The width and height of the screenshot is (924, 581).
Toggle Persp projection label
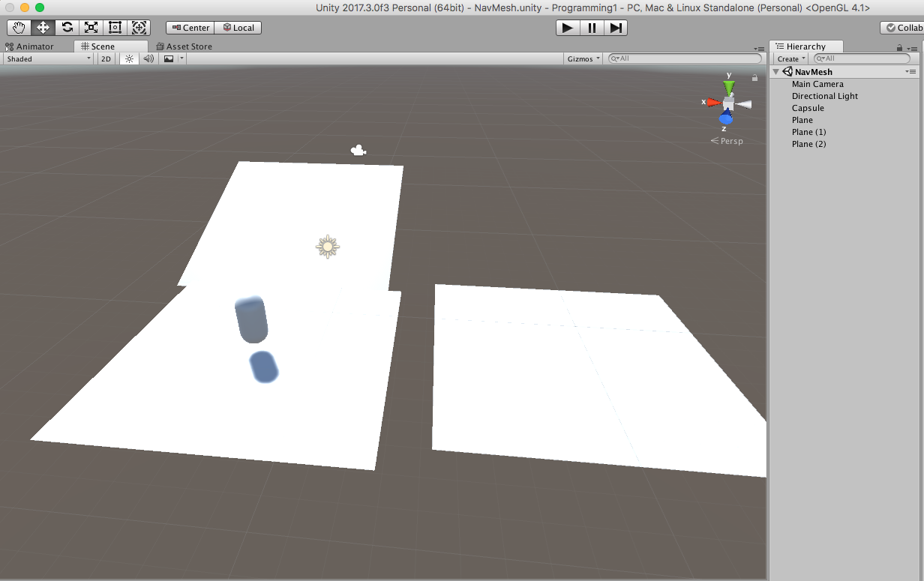[727, 141]
